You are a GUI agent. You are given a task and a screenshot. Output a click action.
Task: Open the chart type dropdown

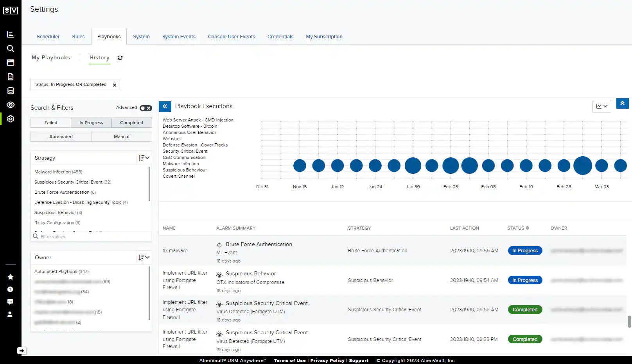coord(601,106)
